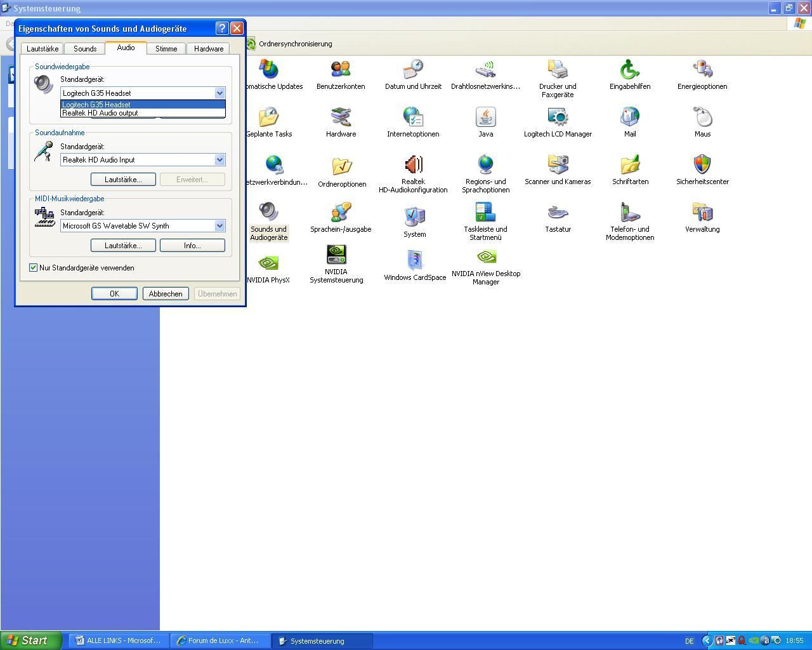Click the tray expand arrow icon
This screenshot has width=812, height=650.
pos(707,640)
